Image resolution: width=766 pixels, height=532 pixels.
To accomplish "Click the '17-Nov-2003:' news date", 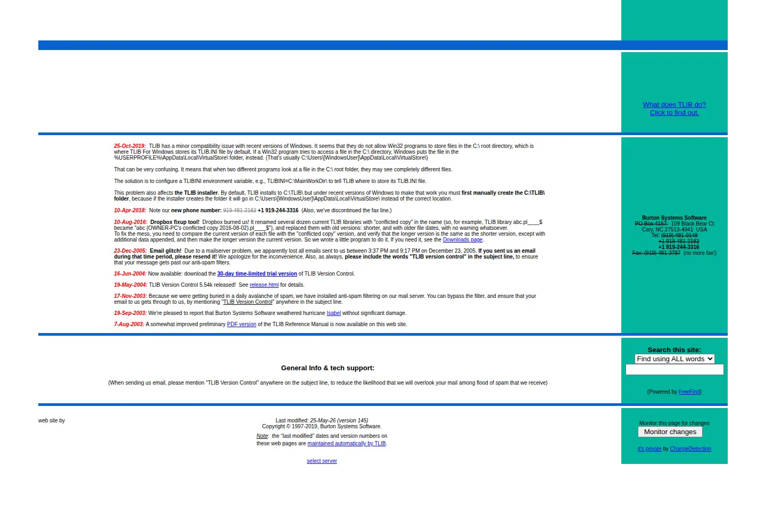I will click(130, 296).
